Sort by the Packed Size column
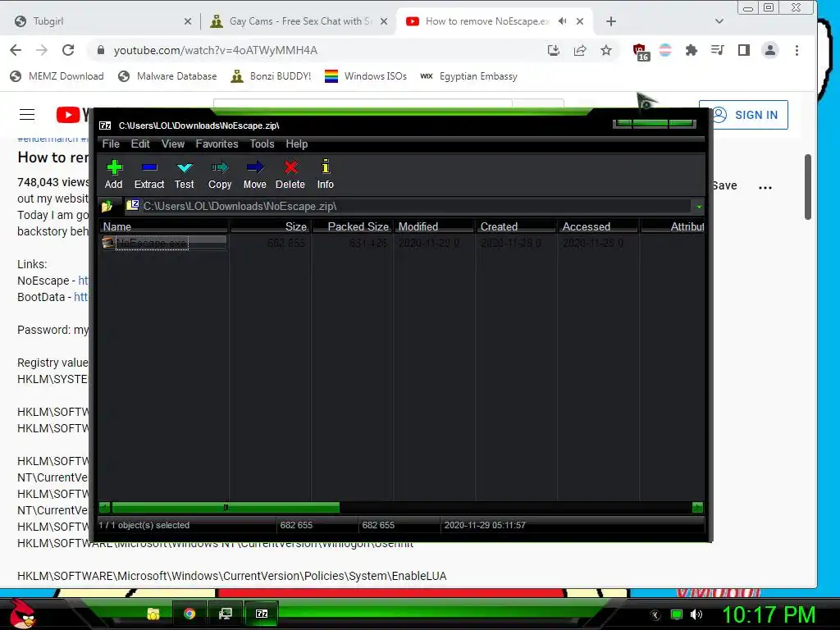 (x=353, y=226)
